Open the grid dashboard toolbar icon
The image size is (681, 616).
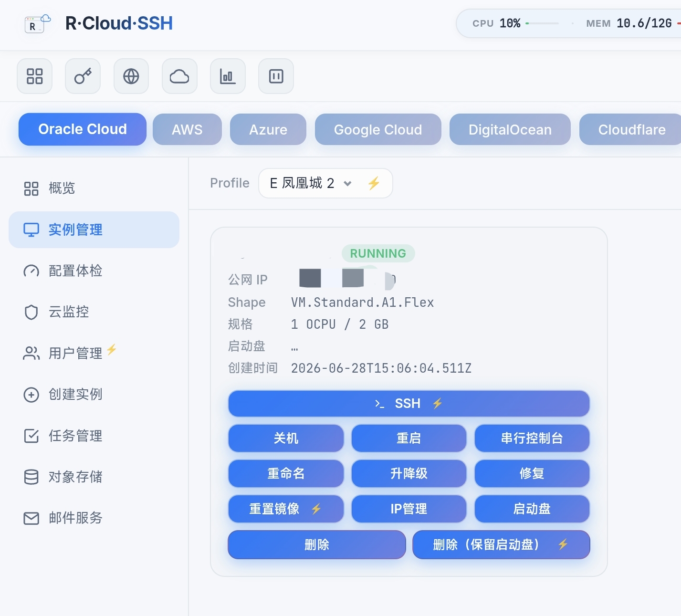coord(35,76)
